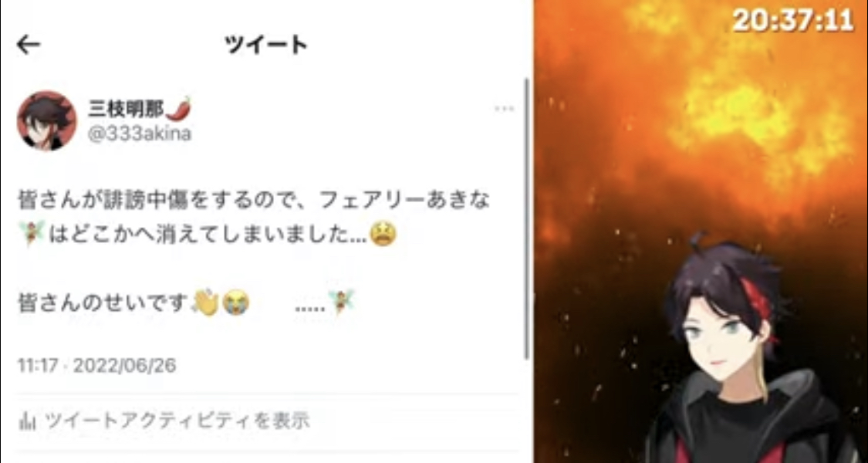This screenshot has height=463, width=868.
Task: Click the fairy emoji after the dots
Action: [x=342, y=302]
